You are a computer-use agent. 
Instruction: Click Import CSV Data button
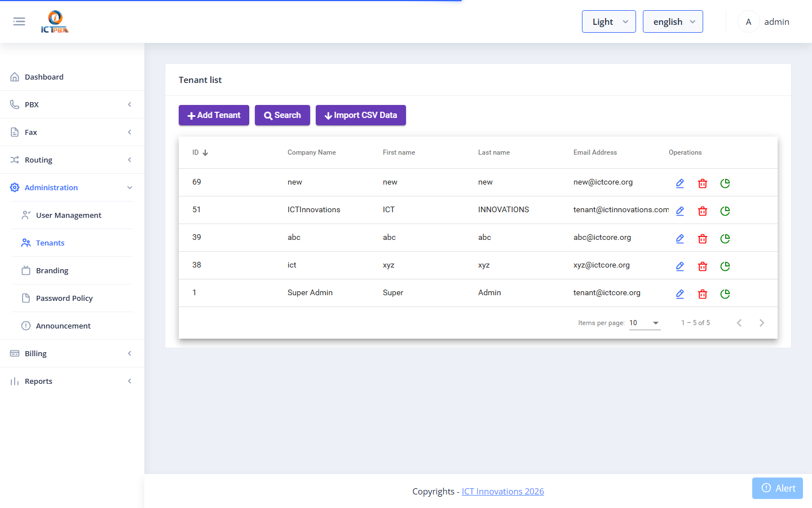coord(361,115)
